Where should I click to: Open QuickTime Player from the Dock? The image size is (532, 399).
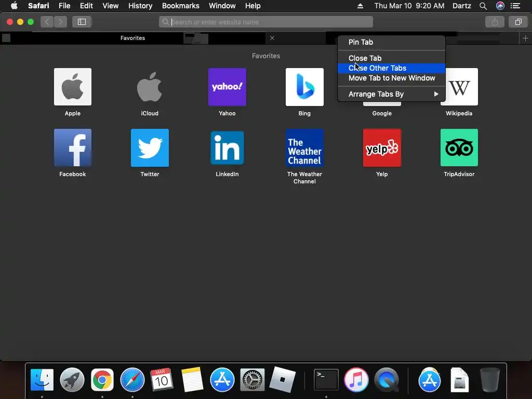coord(387,380)
